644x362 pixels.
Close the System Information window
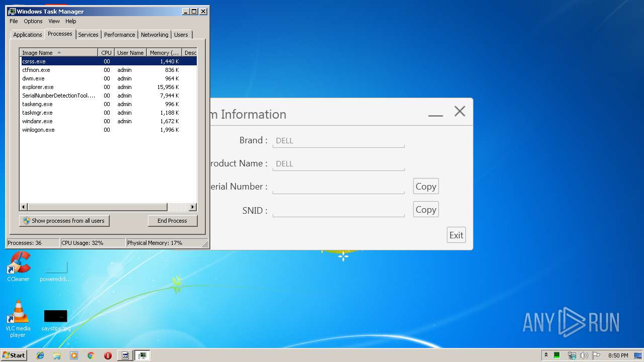click(460, 112)
